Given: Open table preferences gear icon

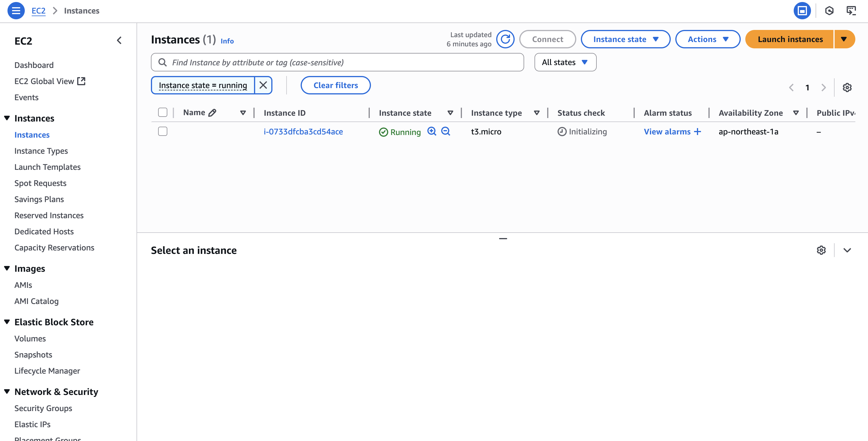Looking at the screenshot, I should (847, 88).
